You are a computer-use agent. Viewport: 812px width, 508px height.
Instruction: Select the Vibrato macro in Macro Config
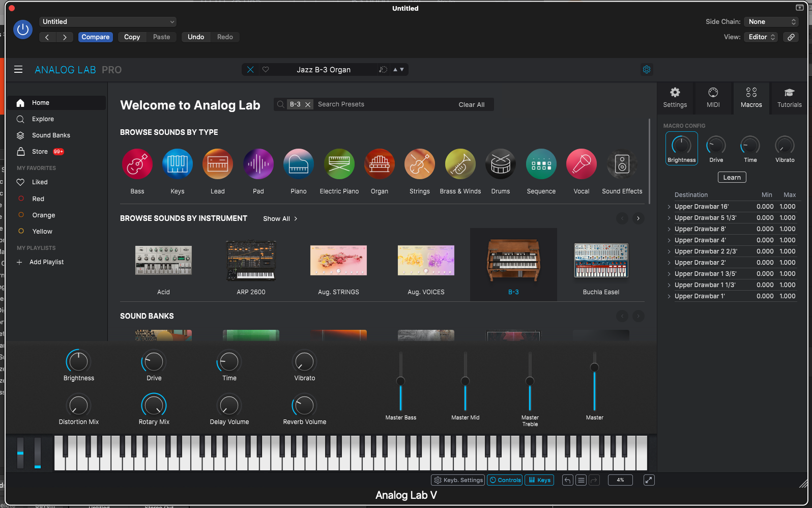click(785, 148)
